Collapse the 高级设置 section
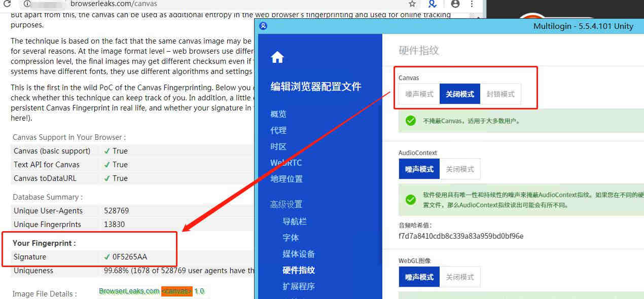This screenshot has width=644, height=299. 286,204
